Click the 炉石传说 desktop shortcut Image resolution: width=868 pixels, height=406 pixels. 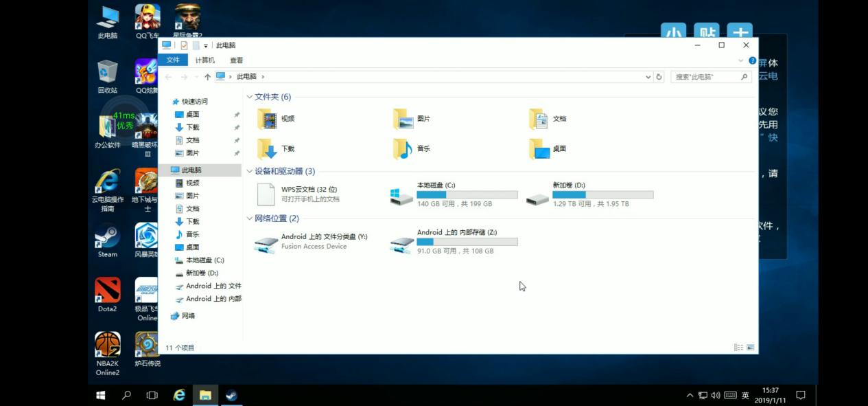click(147, 349)
